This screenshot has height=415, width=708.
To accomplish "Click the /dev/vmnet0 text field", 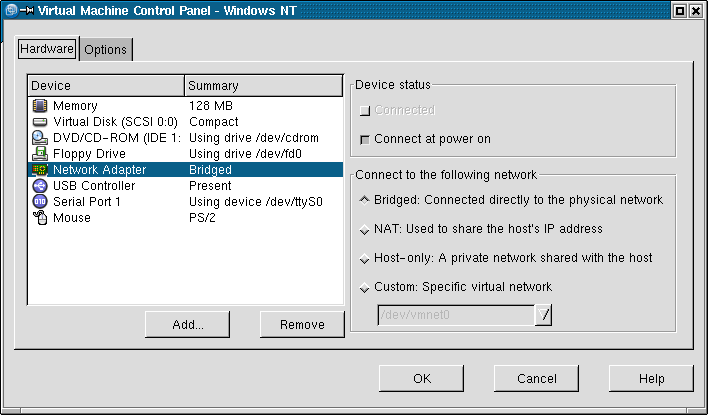I will pos(456,315).
